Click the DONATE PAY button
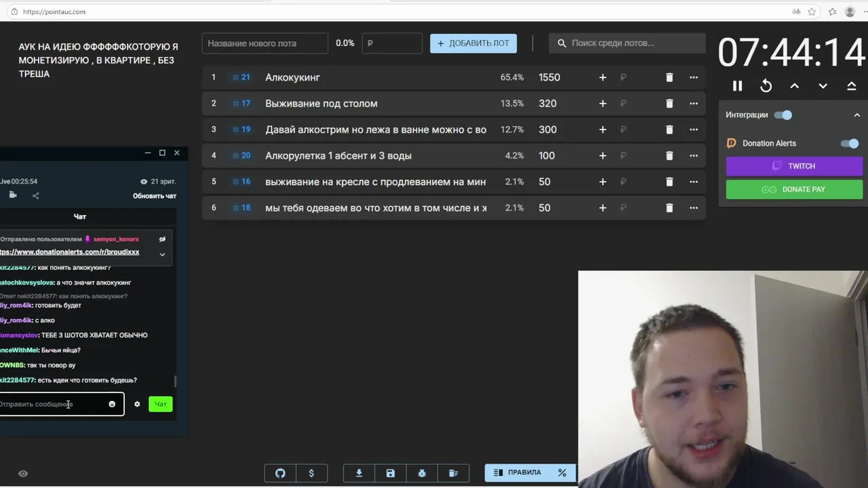The height and width of the screenshot is (488, 868). [x=794, y=190]
